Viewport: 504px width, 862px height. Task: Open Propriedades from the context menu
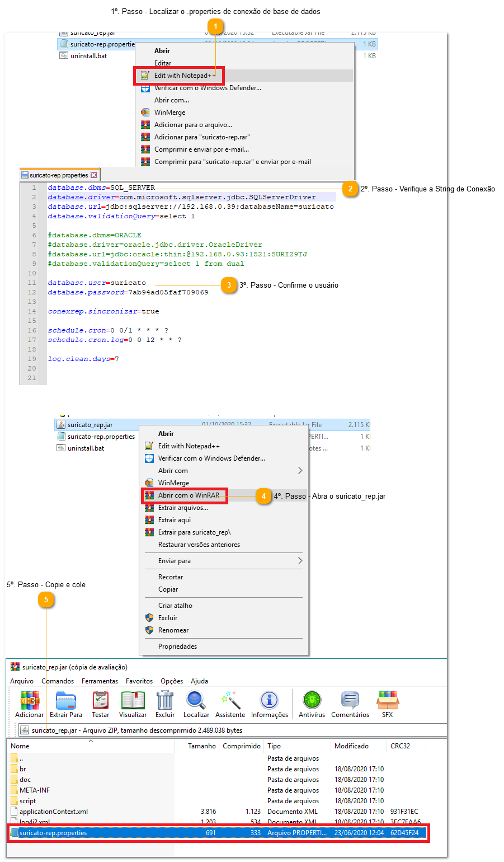point(177,646)
